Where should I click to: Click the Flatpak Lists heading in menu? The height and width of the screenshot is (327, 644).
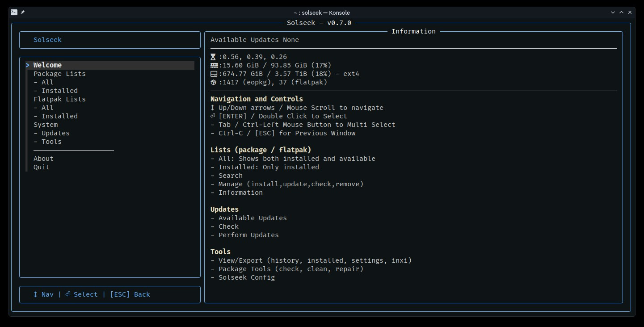tap(59, 99)
